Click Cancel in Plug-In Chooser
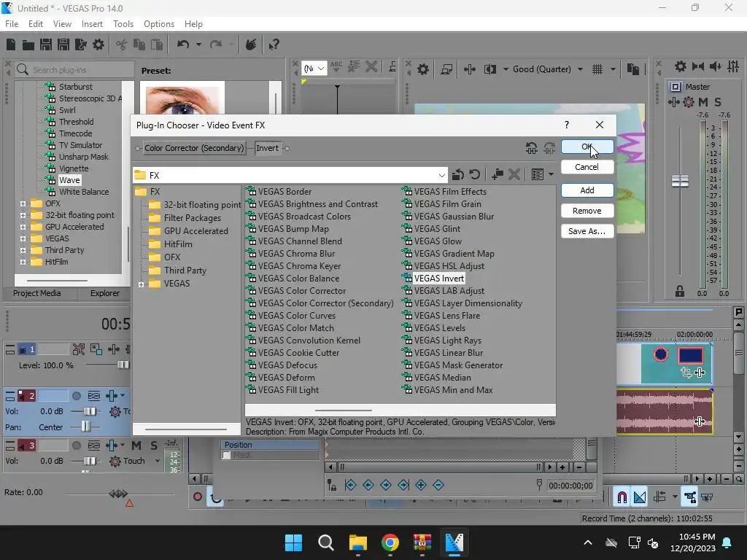 click(x=587, y=167)
